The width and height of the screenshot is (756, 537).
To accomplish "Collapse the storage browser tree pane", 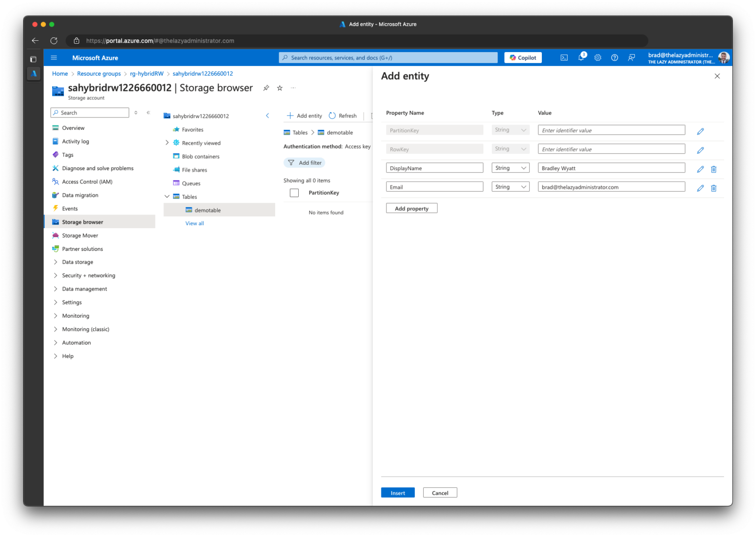I will click(x=267, y=116).
